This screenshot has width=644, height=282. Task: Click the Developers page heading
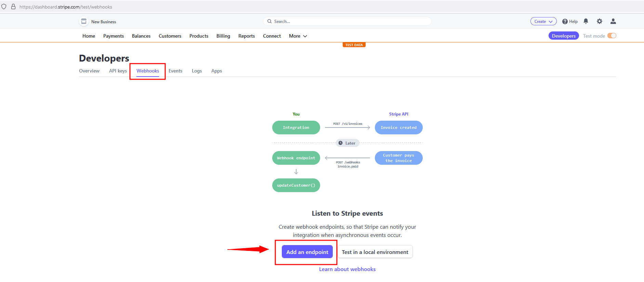[x=104, y=58]
